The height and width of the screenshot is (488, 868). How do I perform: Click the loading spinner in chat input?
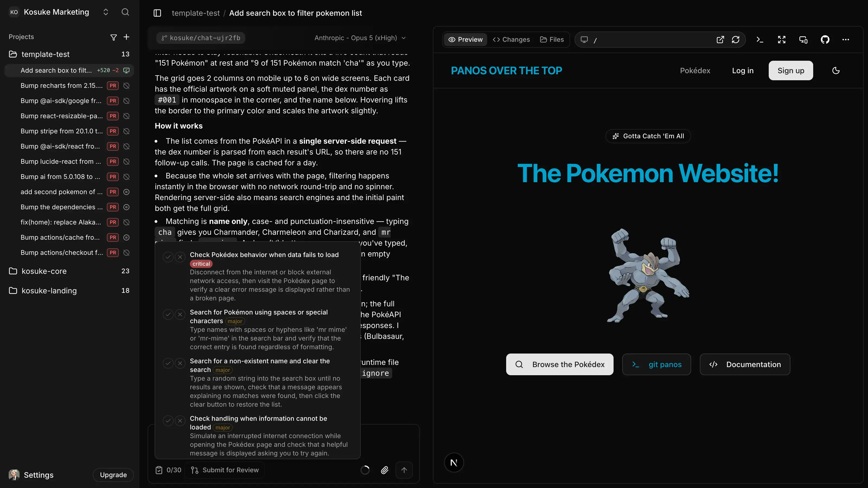[x=365, y=470]
